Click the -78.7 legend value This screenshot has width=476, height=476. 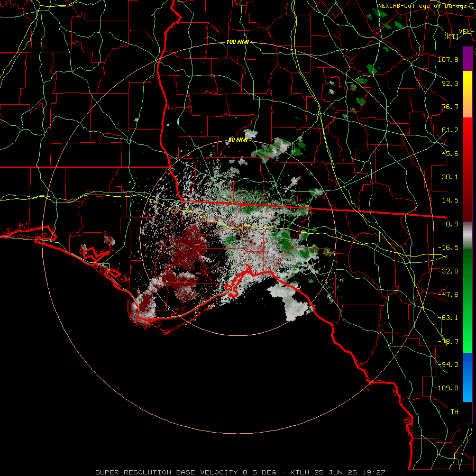pos(448,342)
